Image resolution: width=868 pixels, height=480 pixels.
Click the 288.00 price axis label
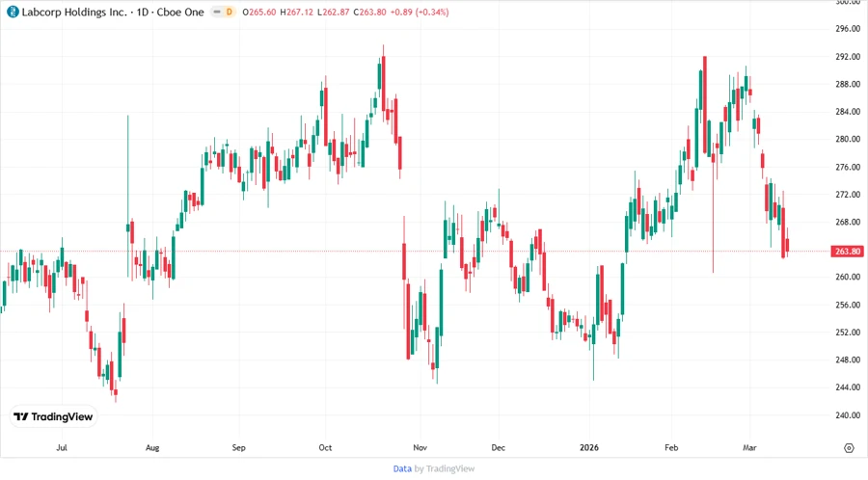pos(848,84)
